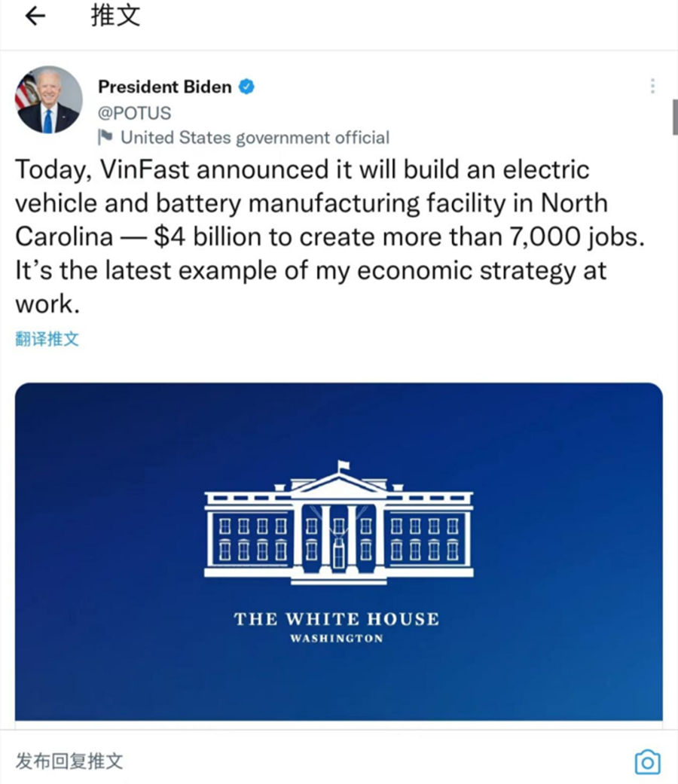Tap the word VinFast in tweet
The width and height of the screenshot is (678, 784).
[x=145, y=169]
